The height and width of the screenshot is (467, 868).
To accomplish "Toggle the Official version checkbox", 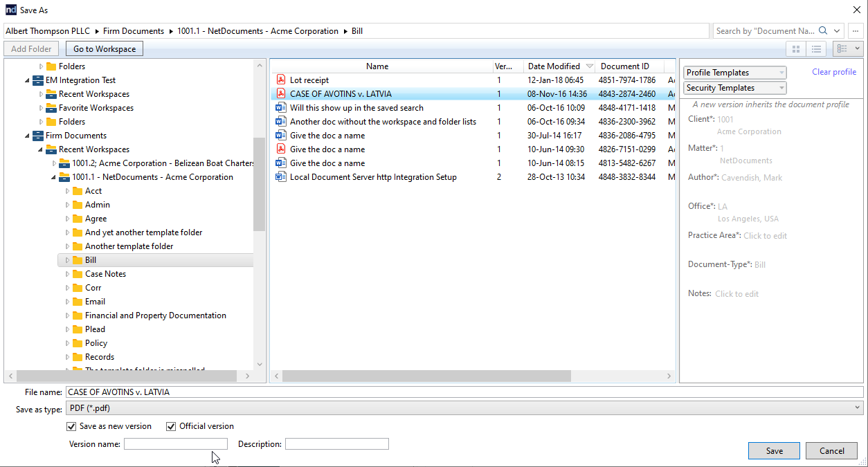I will 171,426.
